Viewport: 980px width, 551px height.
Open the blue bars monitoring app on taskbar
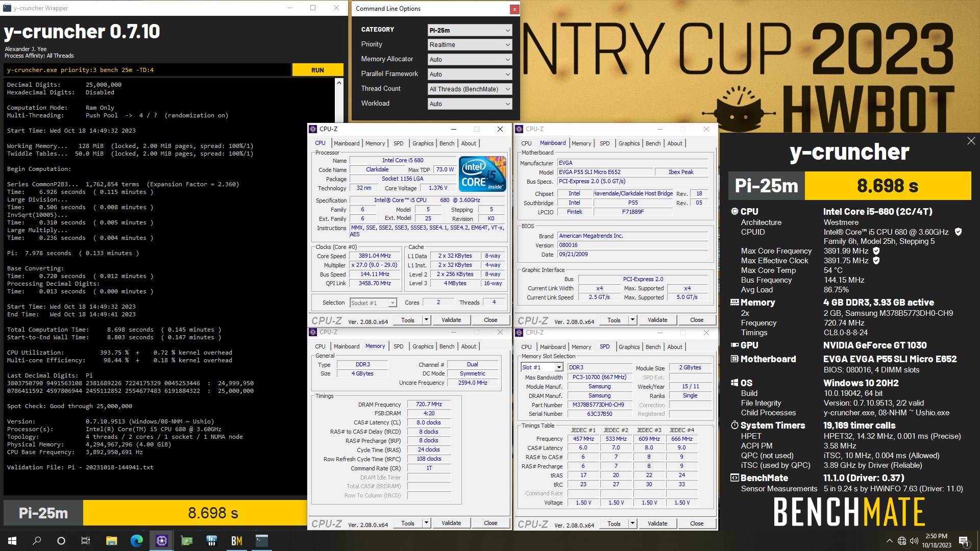pos(212,541)
